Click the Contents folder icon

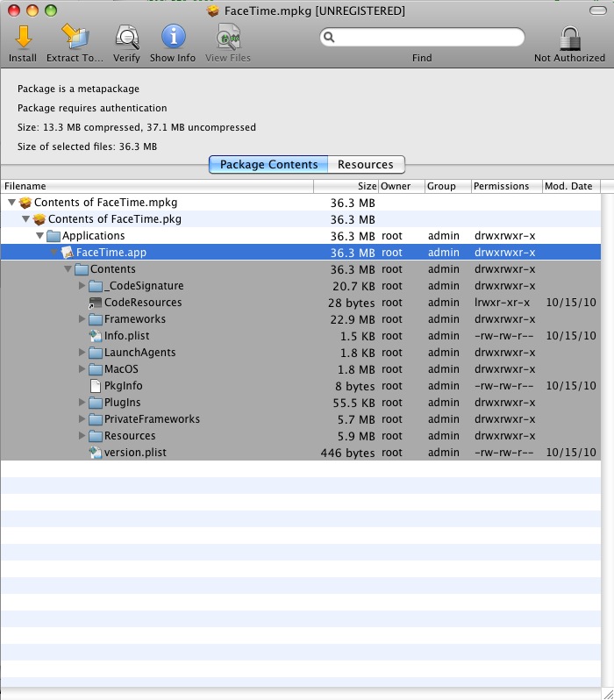(x=82, y=269)
